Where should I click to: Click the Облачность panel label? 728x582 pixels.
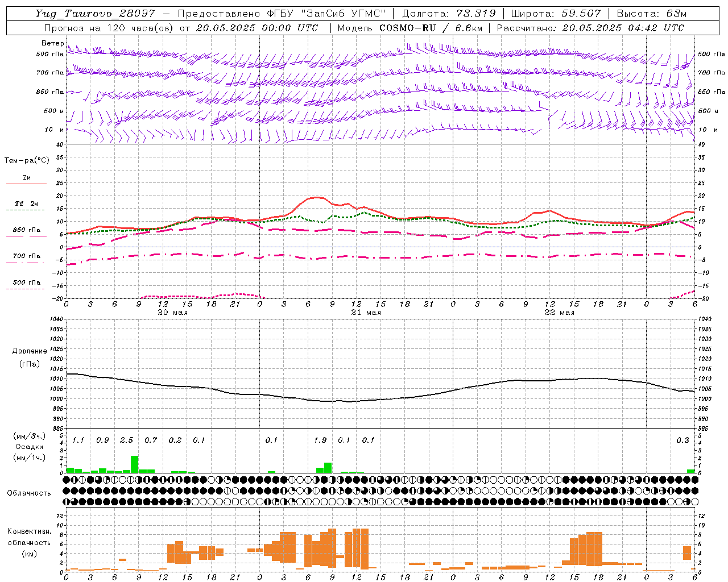pyautogui.click(x=29, y=493)
